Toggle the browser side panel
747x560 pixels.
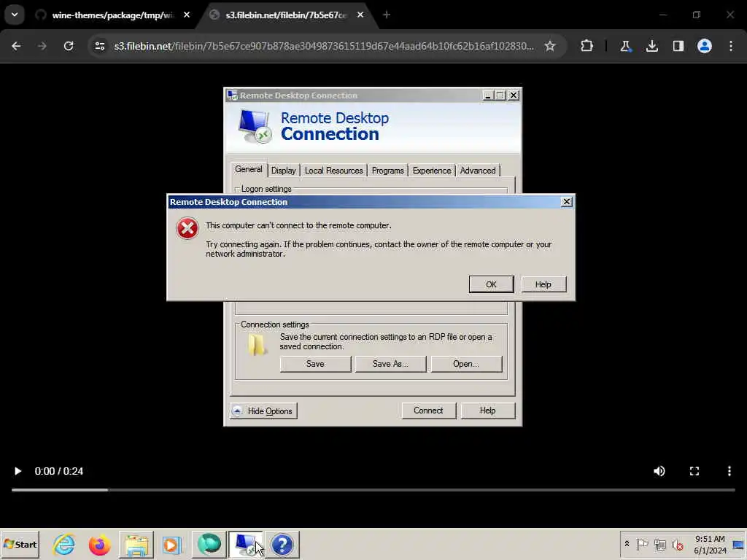(678, 46)
